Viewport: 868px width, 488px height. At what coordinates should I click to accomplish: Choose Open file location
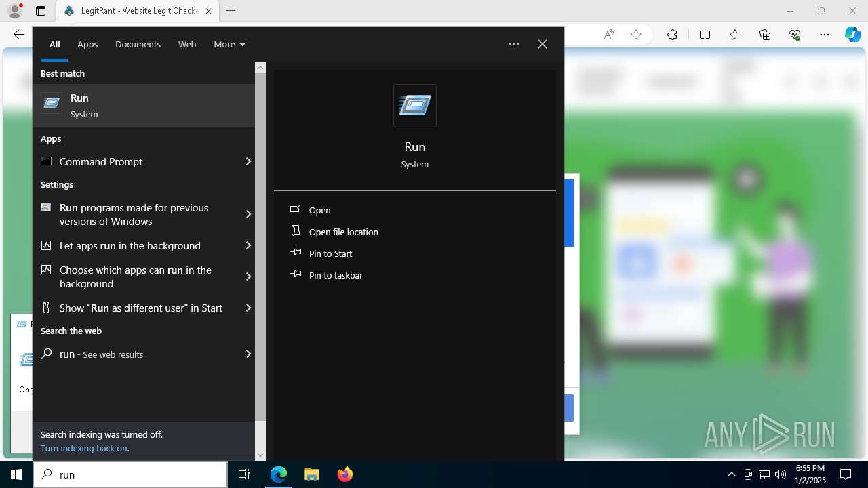click(343, 232)
